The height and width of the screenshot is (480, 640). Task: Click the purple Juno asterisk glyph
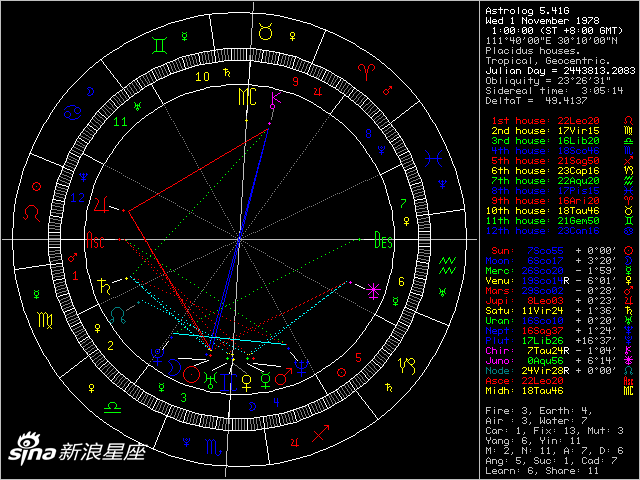pos(374,289)
